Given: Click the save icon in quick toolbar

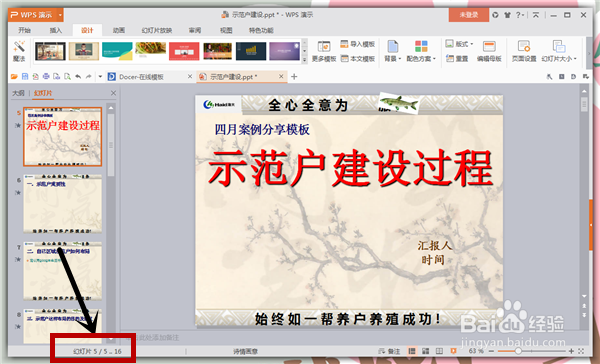Looking at the screenshot, I should coord(25,77).
